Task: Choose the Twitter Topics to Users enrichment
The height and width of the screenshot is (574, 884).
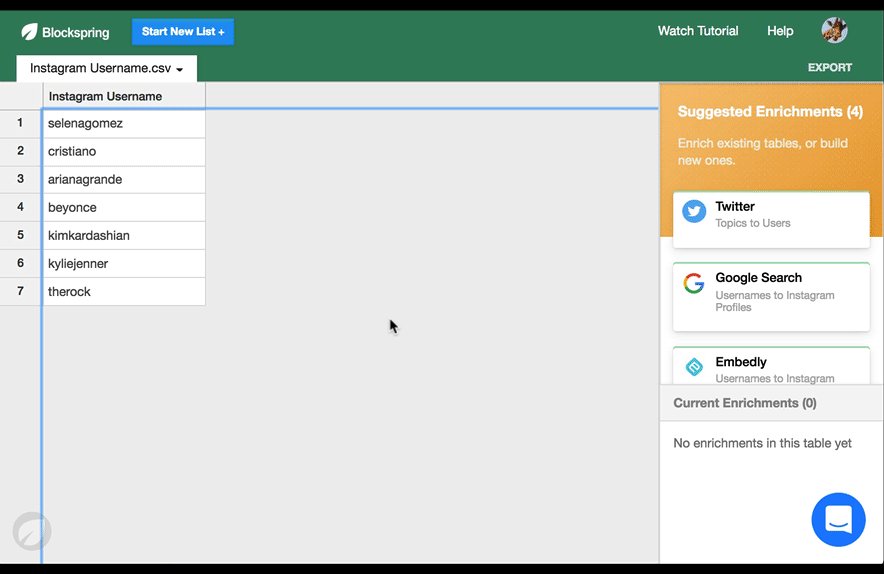Action: click(x=771, y=220)
